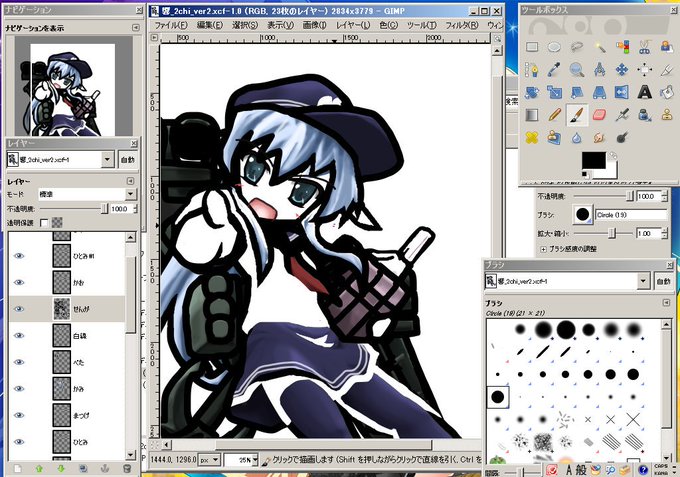Select the Color Picker eyedropper tool
Viewport: 680px width, 477px height.
(x=554, y=69)
